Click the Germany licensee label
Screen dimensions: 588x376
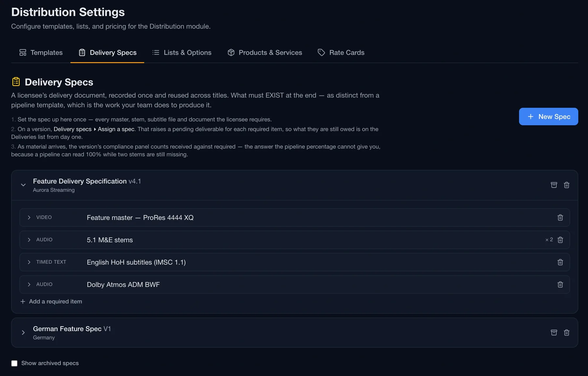[x=44, y=338]
